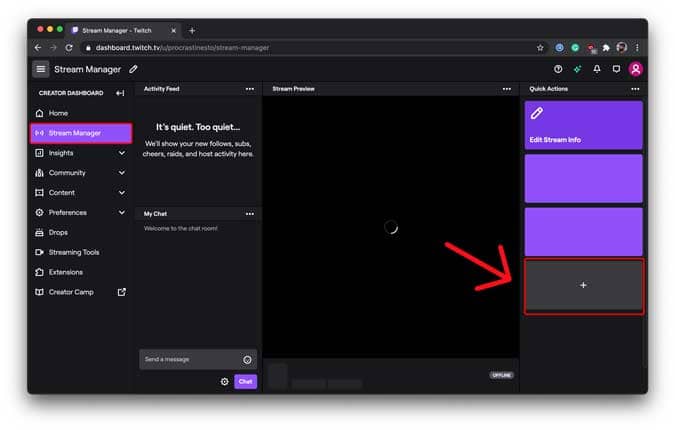Open chat settings gear icon
This screenshot has width=675, height=430.
(x=224, y=381)
